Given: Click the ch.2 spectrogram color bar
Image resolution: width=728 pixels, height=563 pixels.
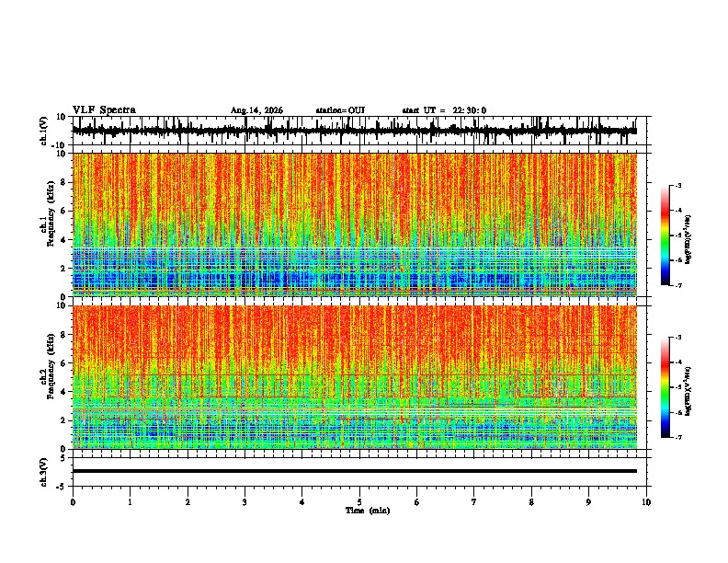Looking at the screenshot, I should (665, 387).
